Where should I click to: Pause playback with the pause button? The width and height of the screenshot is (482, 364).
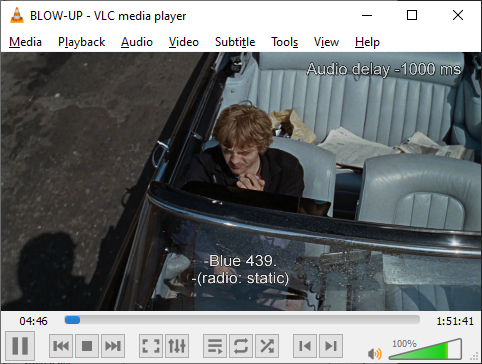(x=20, y=346)
